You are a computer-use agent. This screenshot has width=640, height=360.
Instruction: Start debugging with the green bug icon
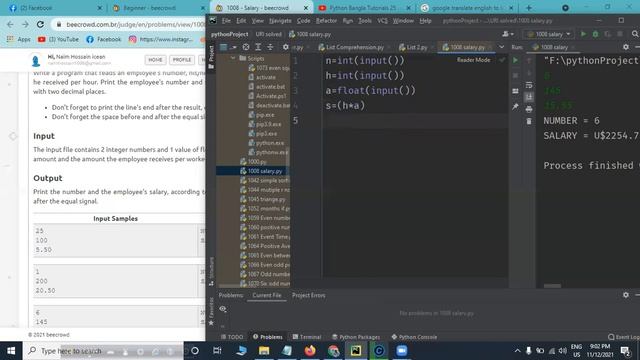point(596,34)
